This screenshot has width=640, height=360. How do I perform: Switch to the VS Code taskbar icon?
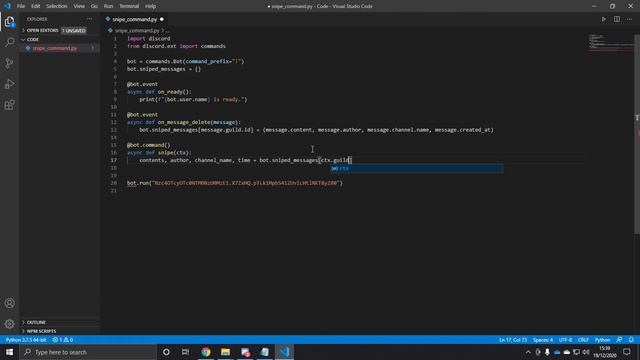coord(284,352)
